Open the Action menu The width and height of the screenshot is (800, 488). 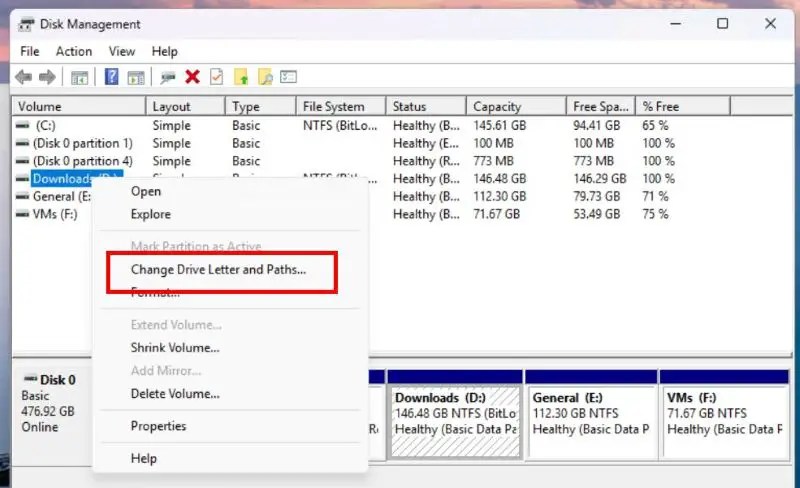click(x=74, y=51)
